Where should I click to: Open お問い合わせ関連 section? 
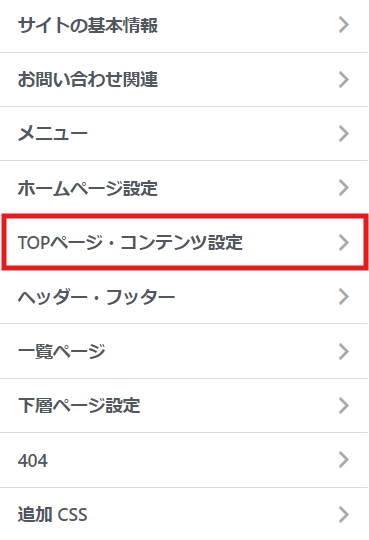pyautogui.click(x=184, y=80)
